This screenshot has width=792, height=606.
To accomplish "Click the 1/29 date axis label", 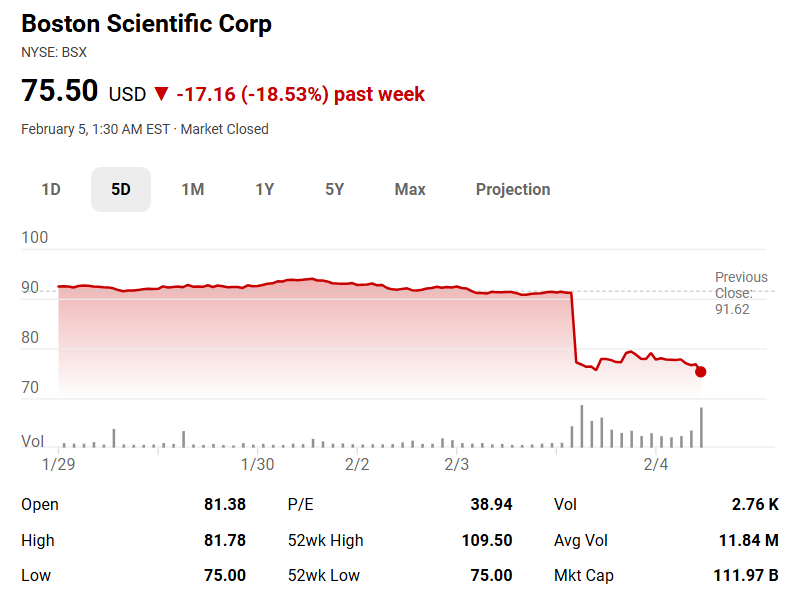I will (59, 465).
